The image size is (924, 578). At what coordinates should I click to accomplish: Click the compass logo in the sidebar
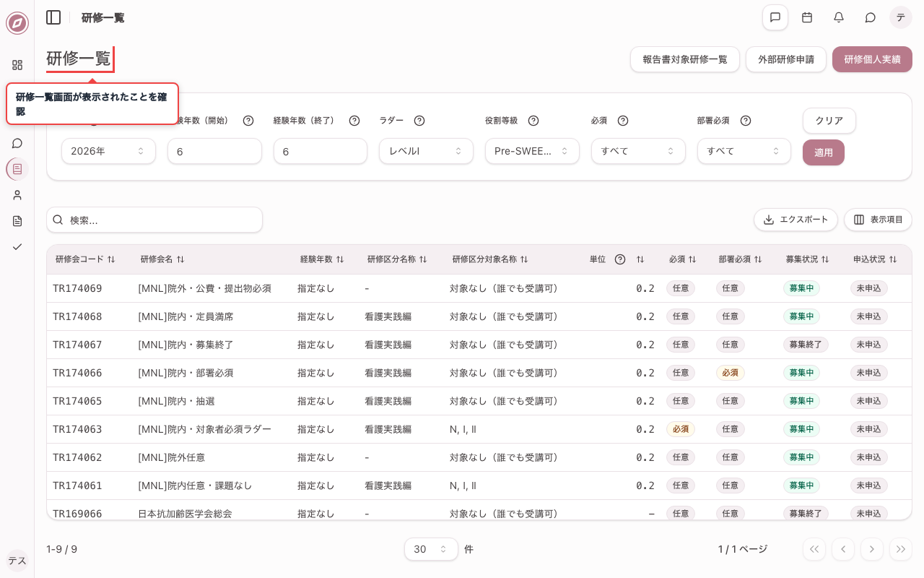pyautogui.click(x=17, y=23)
